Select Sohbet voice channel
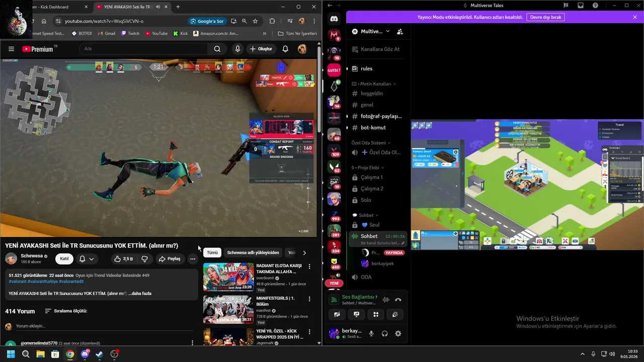 377,236
